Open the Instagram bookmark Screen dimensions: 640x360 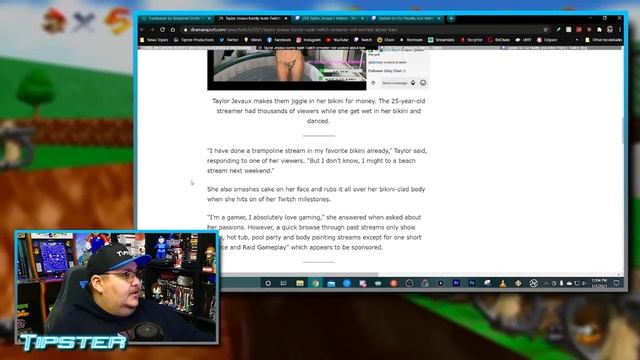[309, 40]
